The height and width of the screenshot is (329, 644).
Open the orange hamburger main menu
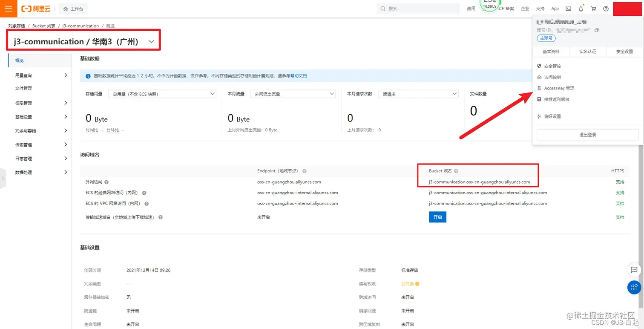9,9
